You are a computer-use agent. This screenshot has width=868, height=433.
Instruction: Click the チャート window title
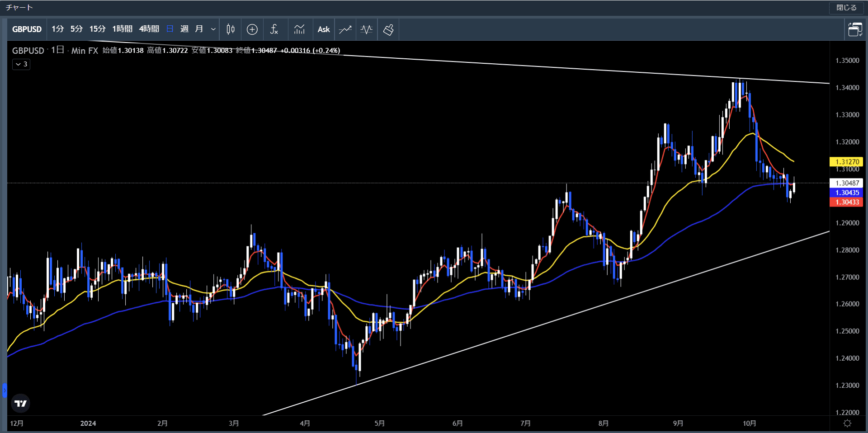(x=19, y=8)
